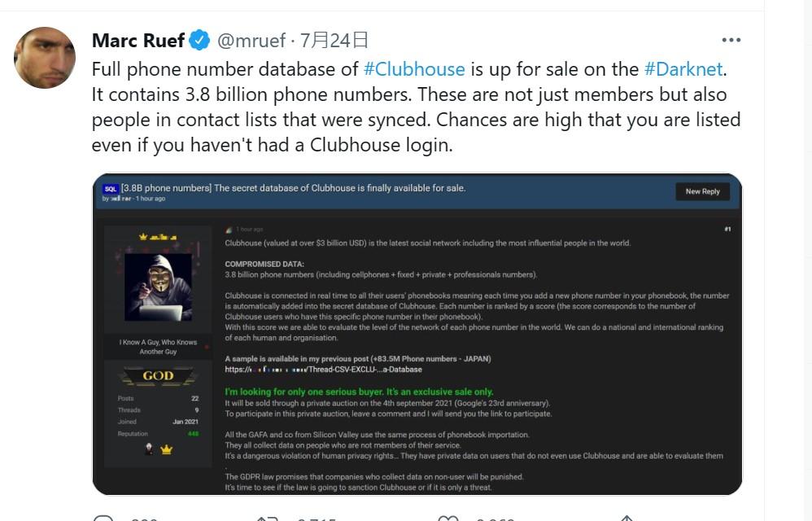Click the crown icon above the masked avatar
812x521 pixels.
click(142, 237)
